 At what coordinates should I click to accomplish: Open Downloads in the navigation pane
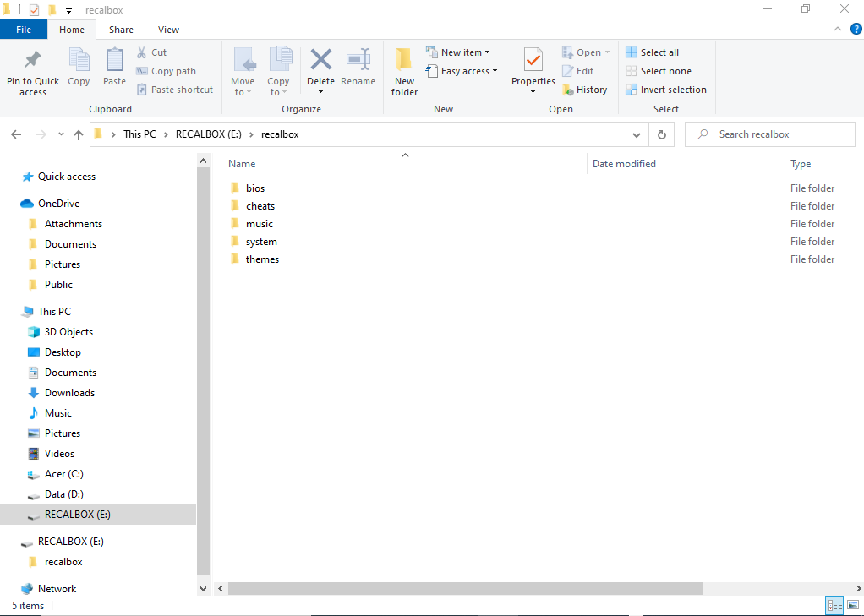coord(69,394)
